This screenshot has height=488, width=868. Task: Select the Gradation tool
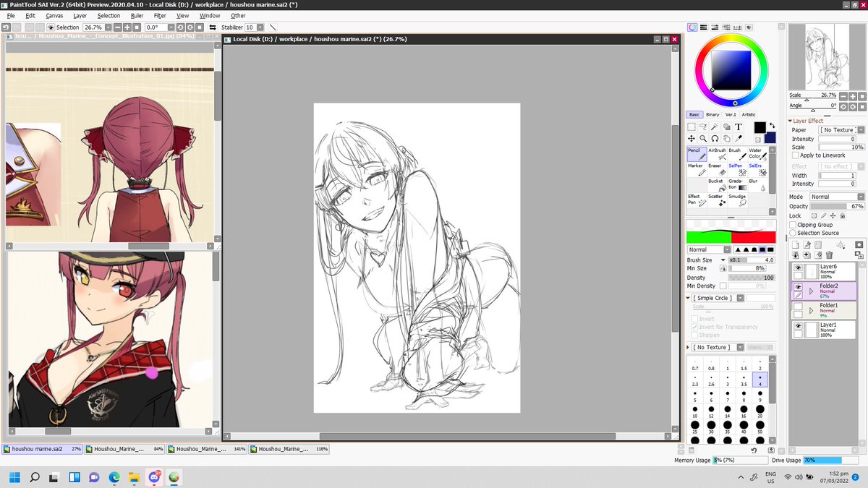(737, 185)
